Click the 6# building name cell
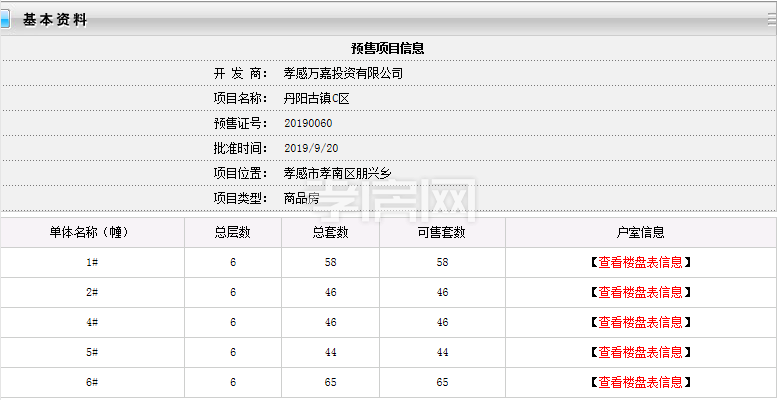Image resolution: width=779 pixels, height=400 pixels. click(x=92, y=383)
